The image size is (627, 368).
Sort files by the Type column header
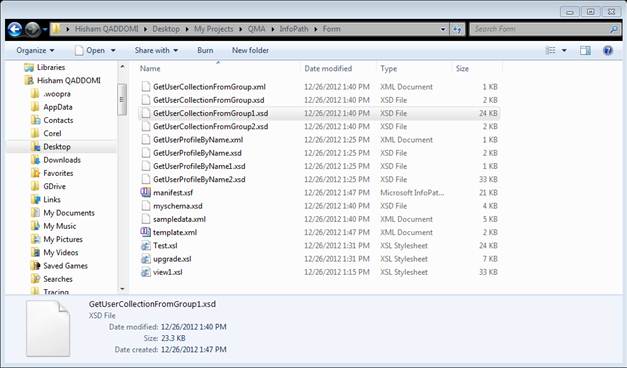(x=389, y=68)
